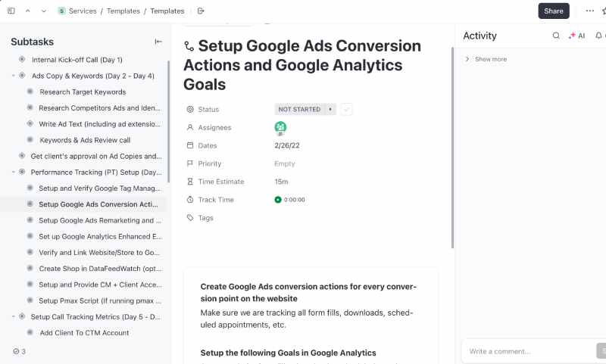The height and width of the screenshot is (364, 606).
Task: Collapse Ads Copy & Keywords subtask group
Action: [x=14, y=76]
